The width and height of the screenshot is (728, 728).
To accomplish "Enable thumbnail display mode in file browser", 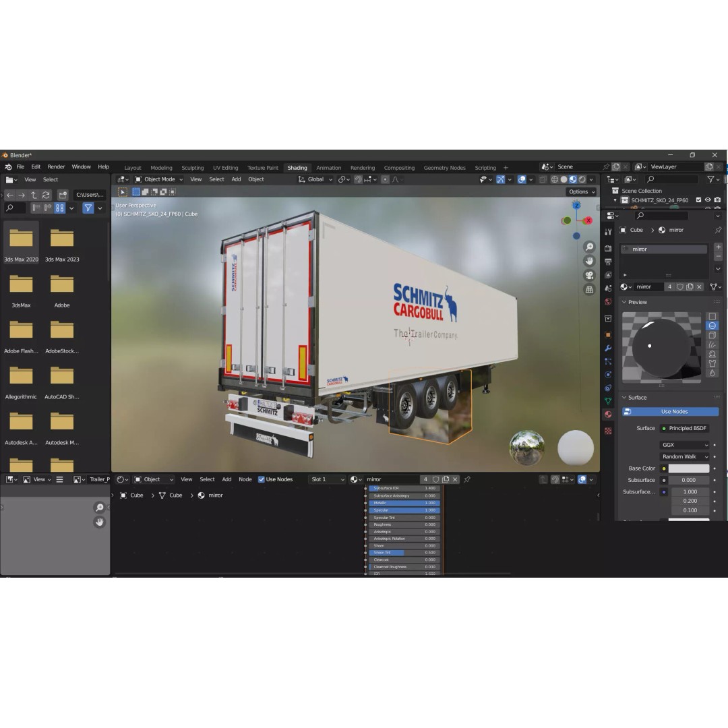I will (60, 208).
